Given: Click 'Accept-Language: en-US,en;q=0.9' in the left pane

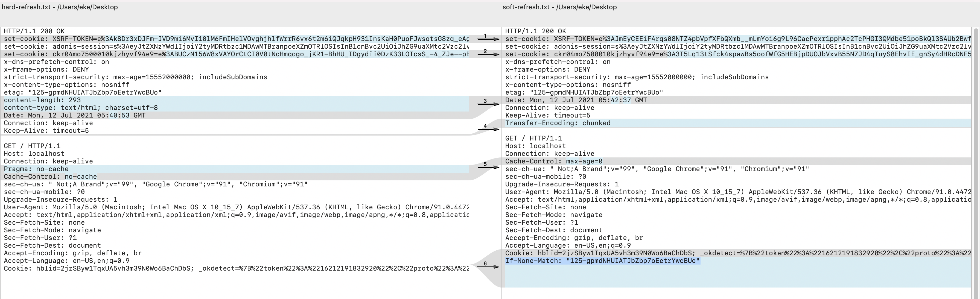Looking at the screenshot, I should pyautogui.click(x=66, y=260).
